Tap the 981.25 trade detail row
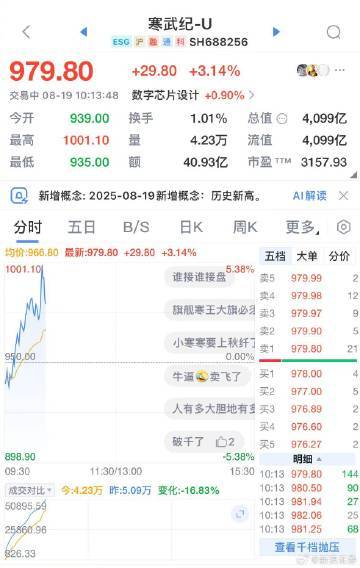This screenshot has width=360, height=568. tap(309, 529)
